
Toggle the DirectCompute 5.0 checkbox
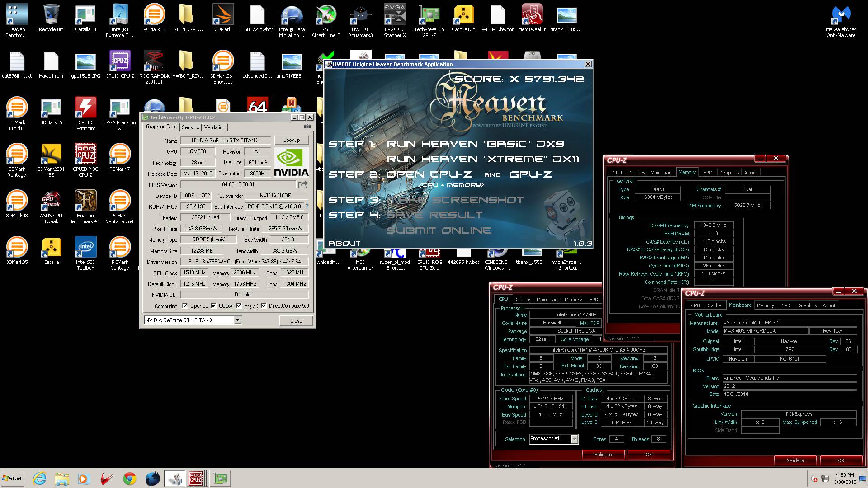coord(264,306)
